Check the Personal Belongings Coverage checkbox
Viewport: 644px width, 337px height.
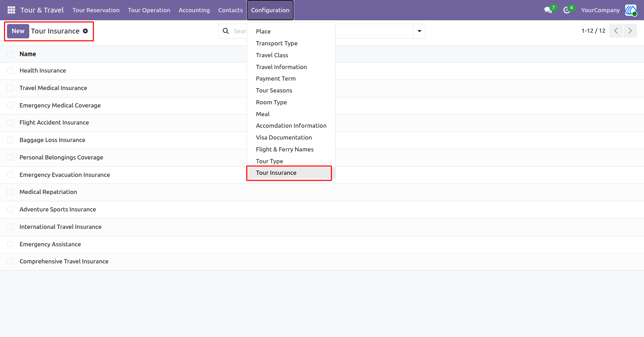pyautogui.click(x=10, y=157)
